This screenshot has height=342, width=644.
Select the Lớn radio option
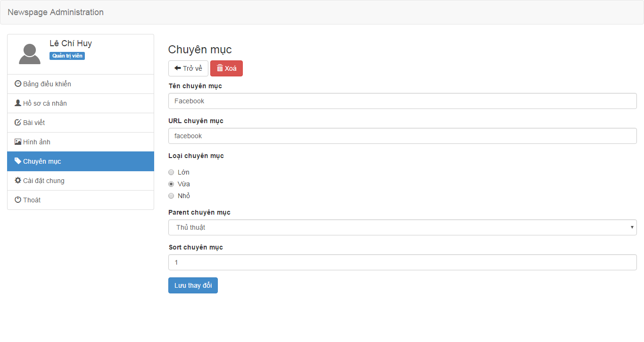[x=171, y=172]
